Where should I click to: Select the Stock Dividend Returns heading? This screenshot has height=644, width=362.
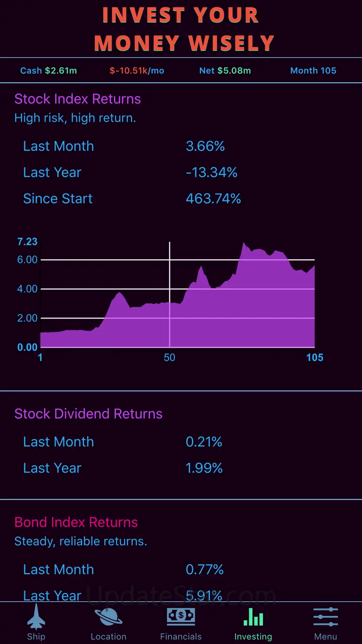point(88,414)
